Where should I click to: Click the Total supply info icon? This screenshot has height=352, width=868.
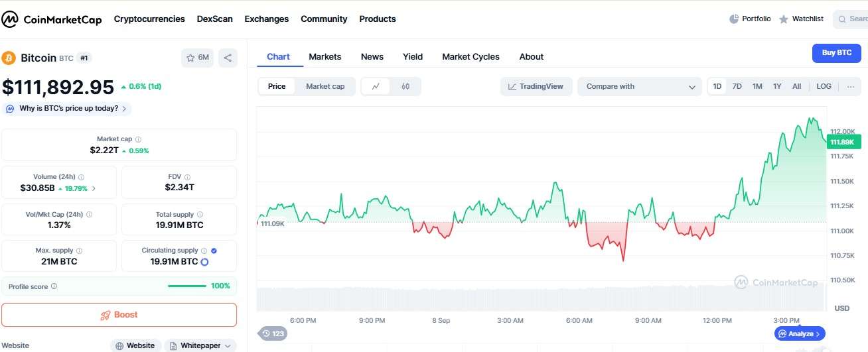tap(200, 215)
